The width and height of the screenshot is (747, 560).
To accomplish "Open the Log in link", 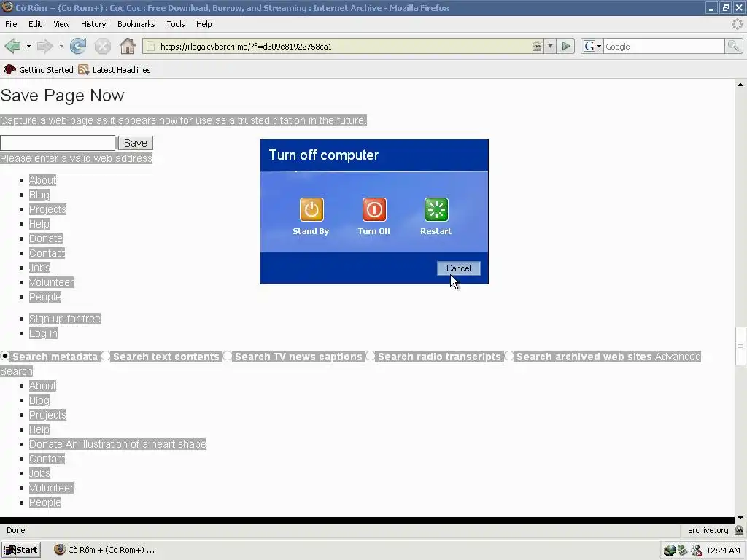I will [43, 333].
